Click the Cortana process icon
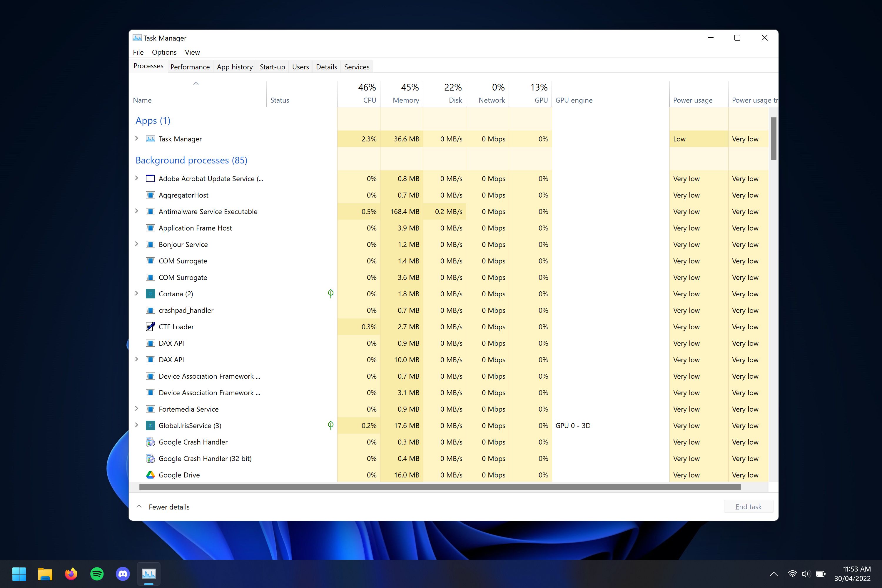Viewport: 882px width, 588px height. [x=150, y=294]
